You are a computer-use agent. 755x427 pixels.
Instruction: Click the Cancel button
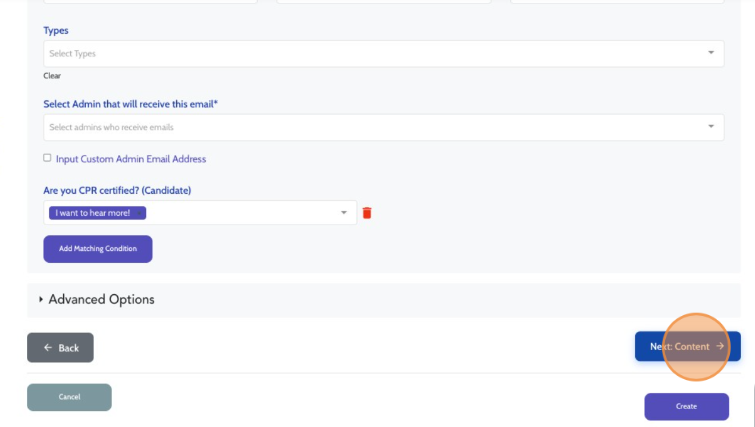[x=69, y=397]
